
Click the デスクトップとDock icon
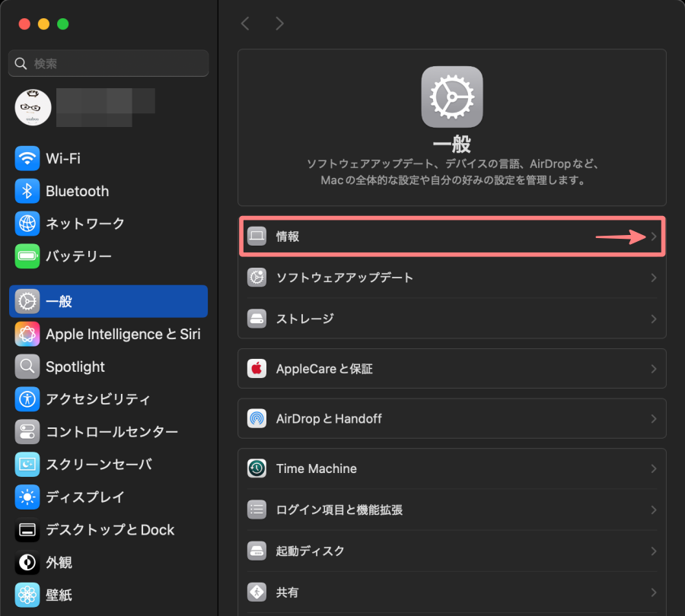click(27, 529)
